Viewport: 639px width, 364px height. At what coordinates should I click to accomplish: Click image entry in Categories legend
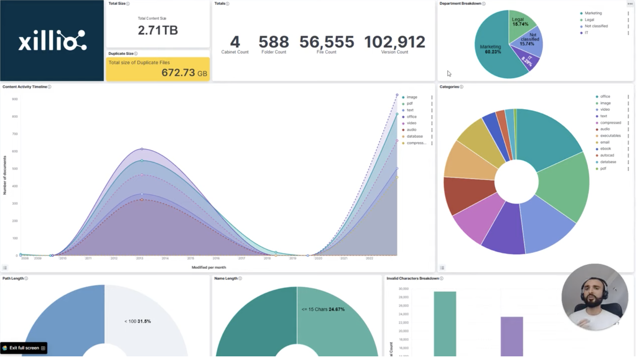[605, 103]
